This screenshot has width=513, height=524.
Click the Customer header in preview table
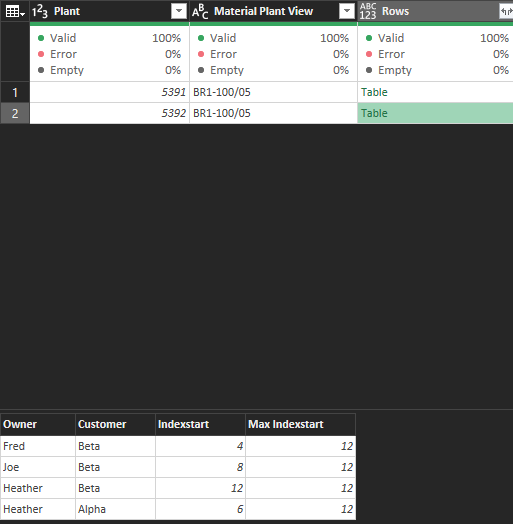[115, 424]
